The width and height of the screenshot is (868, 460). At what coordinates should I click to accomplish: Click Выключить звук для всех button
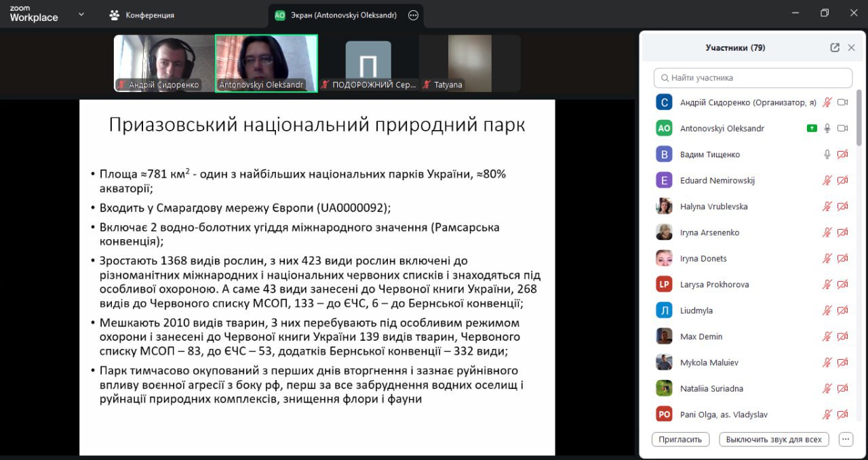[774, 439]
